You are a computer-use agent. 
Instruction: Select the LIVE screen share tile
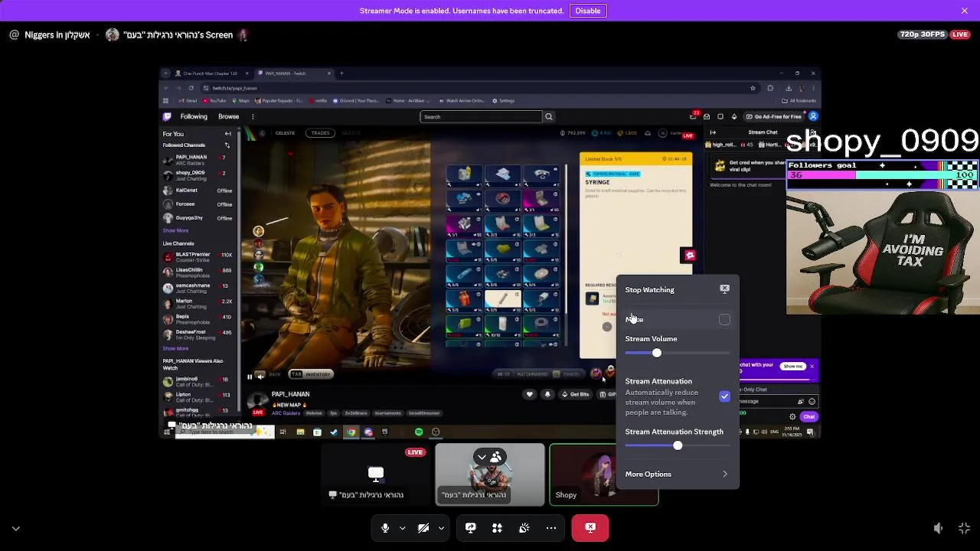pyautogui.click(x=375, y=474)
